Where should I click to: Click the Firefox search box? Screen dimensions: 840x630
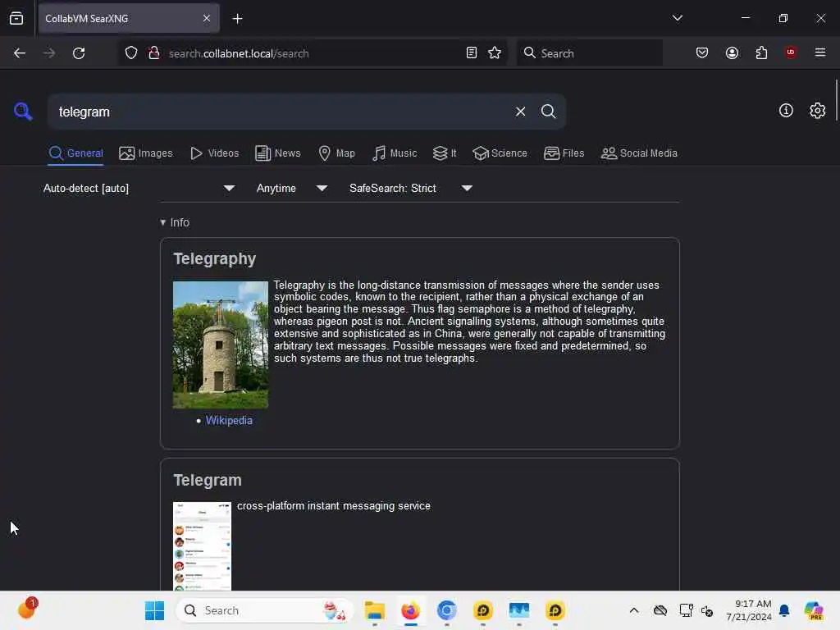[x=590, y=53]
